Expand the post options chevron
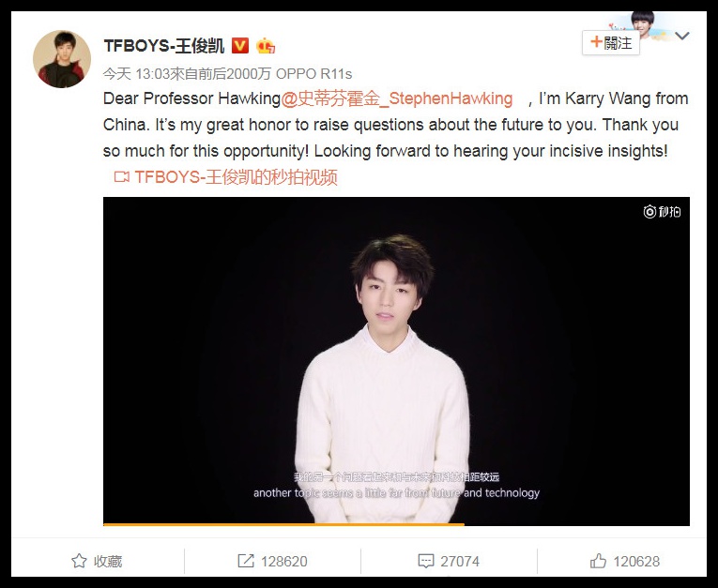This screenshot has height=588, width=718. [x=682, y=36]
